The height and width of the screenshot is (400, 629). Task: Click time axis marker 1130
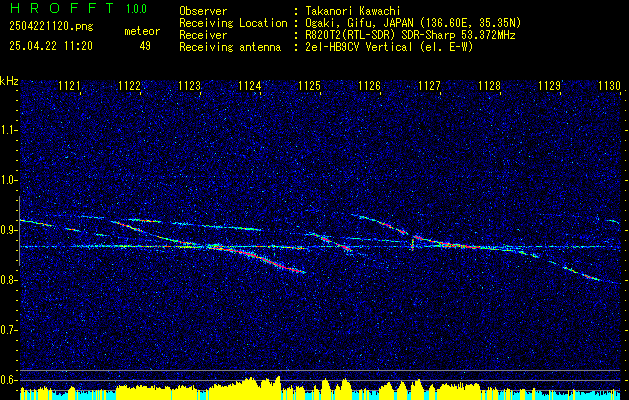[x=609, y=86]
